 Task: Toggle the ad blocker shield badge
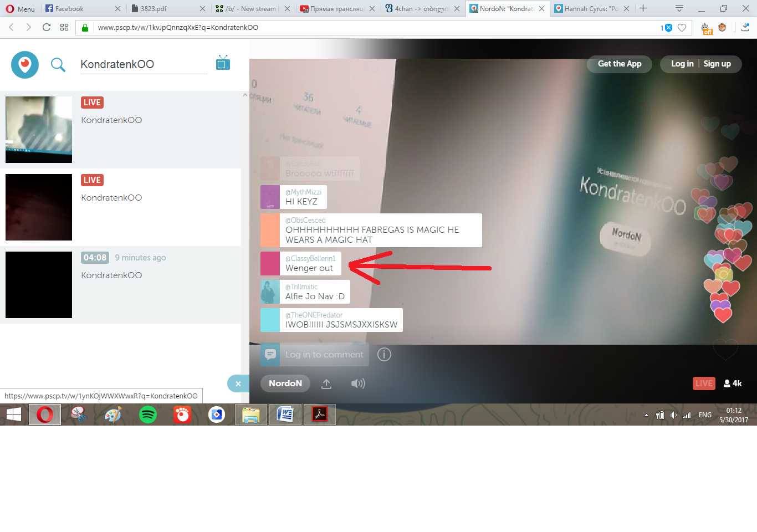(x=667, y=28)
